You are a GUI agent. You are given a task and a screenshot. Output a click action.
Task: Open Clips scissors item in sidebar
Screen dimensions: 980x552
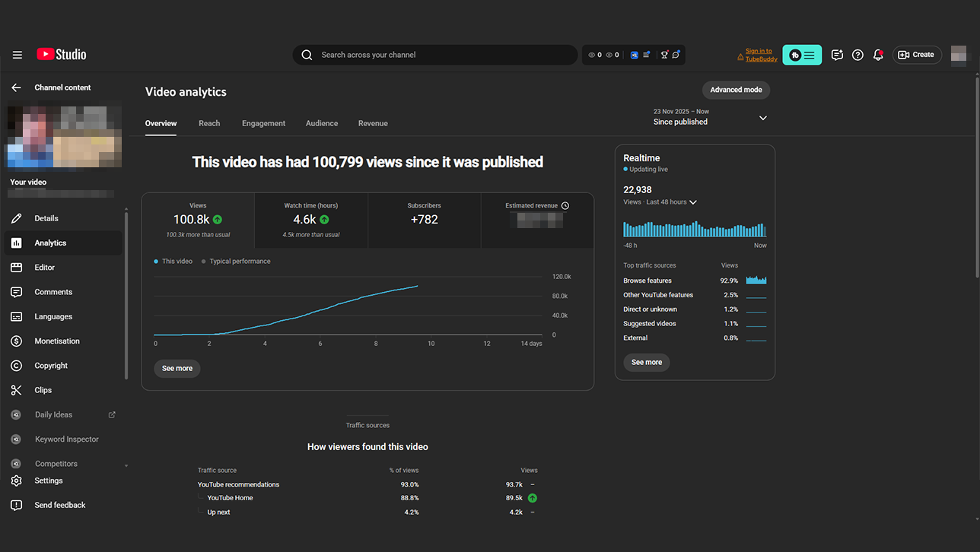tap(63, 390)
